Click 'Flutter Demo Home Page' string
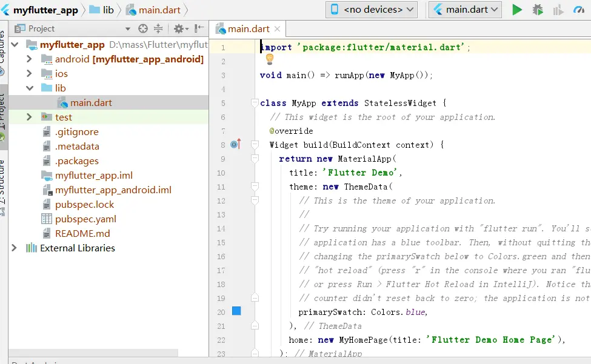The height and width of the screenshot is (364, 591). coord(490,340)
